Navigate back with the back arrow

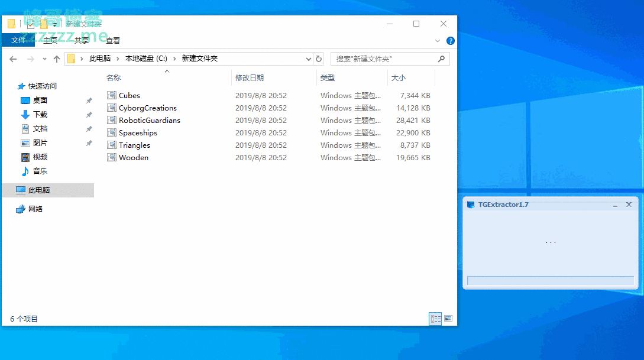13,59
